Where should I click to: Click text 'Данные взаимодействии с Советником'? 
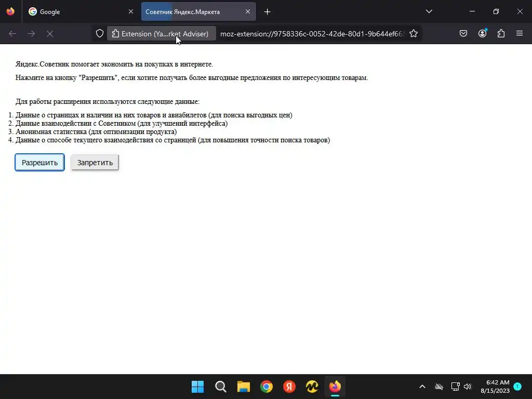click(x=76, y=124)
